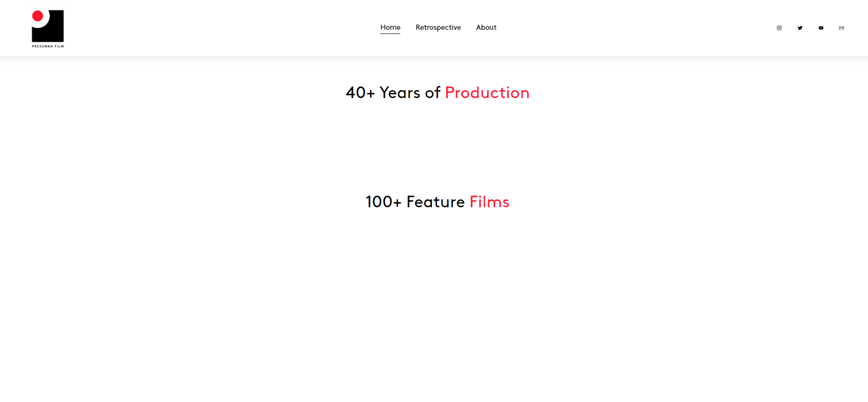This screenshot has width=868, height=402.
Task: Click the red circle in the logo
Action: [38, 16]
